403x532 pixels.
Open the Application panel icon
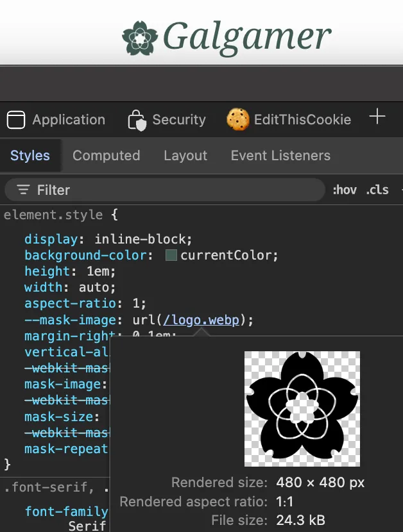16,120
